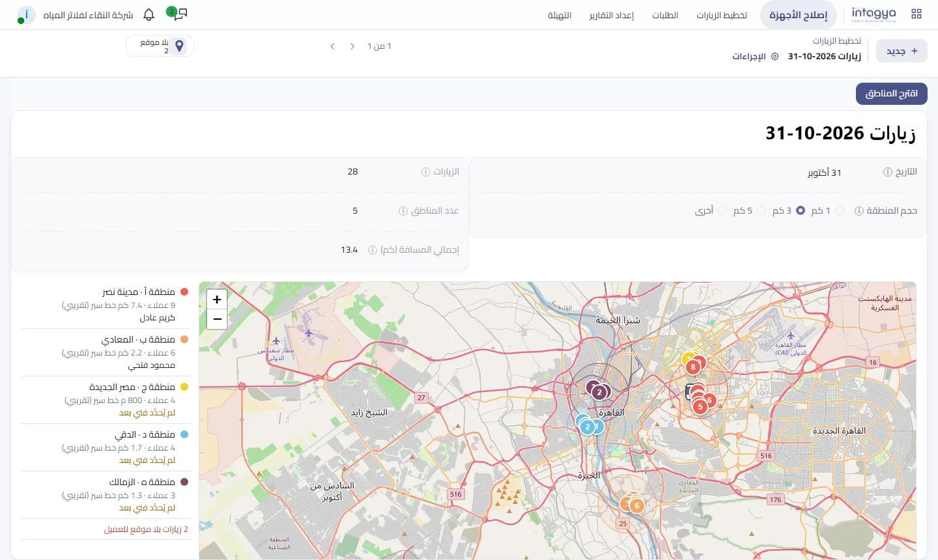Zoom in on the map
The height and width of the screenshot is (560, 938).
point(217,300)
